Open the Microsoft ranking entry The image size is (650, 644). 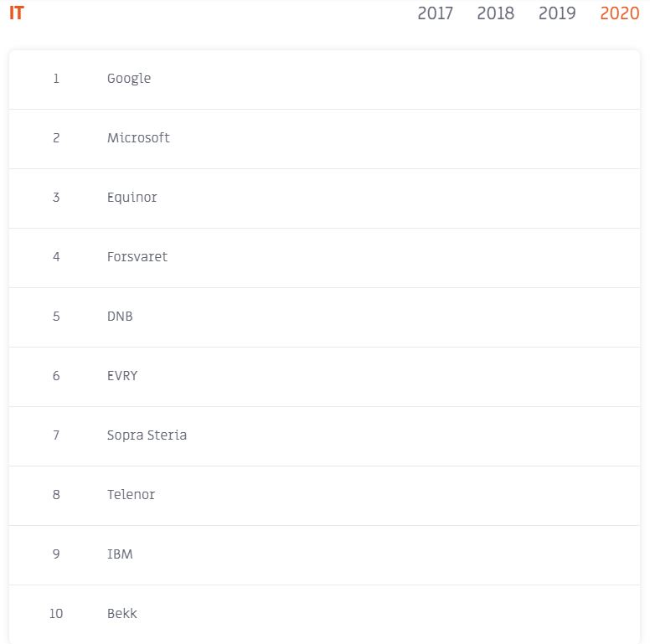(x=325, y=139)
